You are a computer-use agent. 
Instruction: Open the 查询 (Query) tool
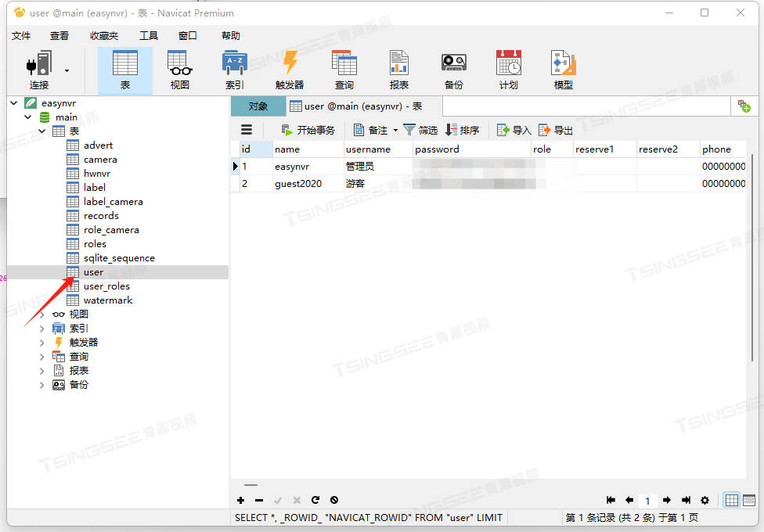344,69
